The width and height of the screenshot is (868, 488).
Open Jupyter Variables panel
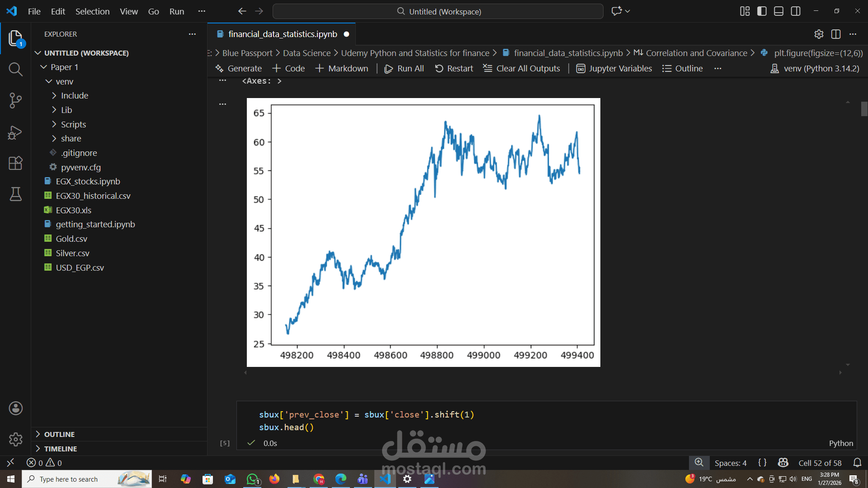coord(614,68)
